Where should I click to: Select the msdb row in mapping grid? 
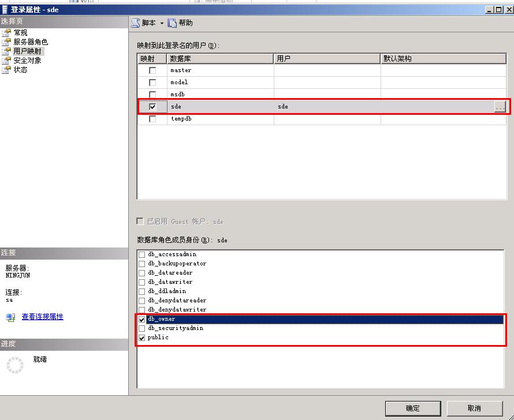pos(202,94)
